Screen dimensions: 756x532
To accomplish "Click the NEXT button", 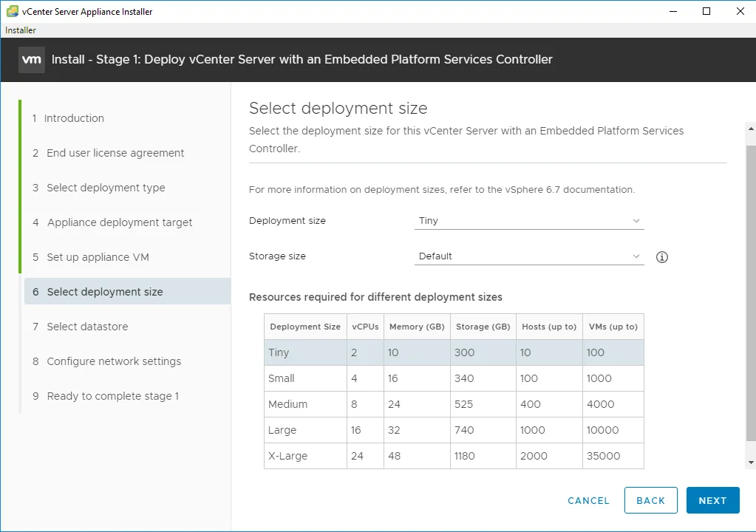I will [712, 500].
